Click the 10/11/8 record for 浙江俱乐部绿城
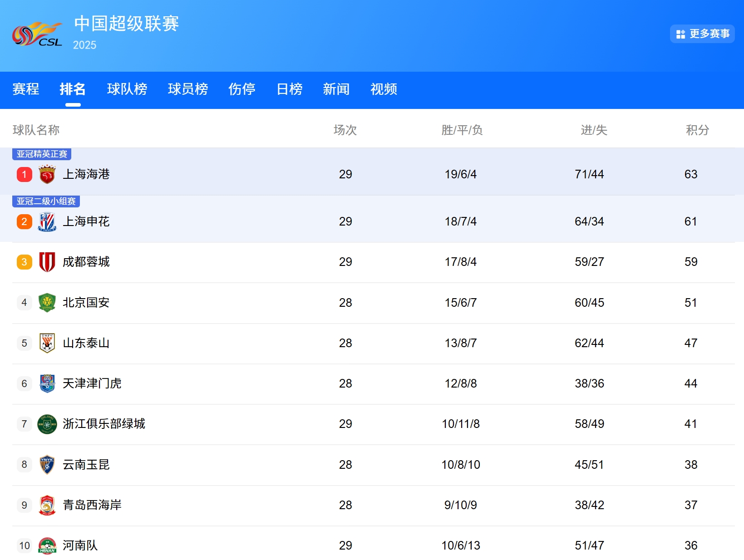The width and height of the screenshot is (744, 560). [x=461, y=424]
